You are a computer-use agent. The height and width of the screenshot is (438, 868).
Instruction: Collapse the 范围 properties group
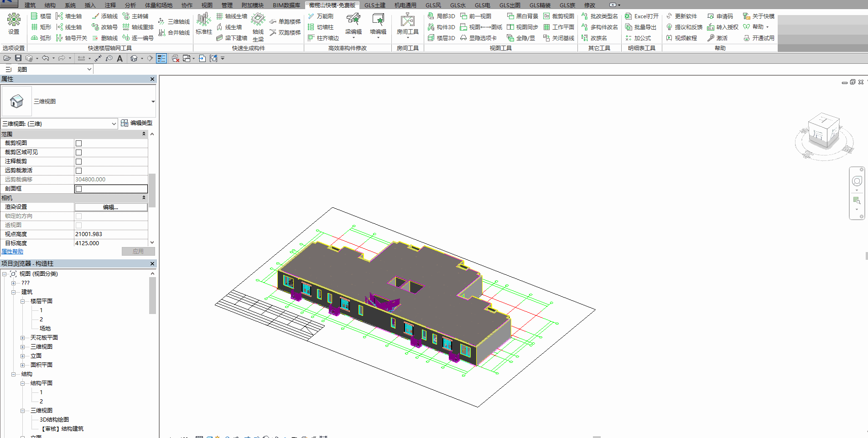pyautogui.click(x=144, y=134)
